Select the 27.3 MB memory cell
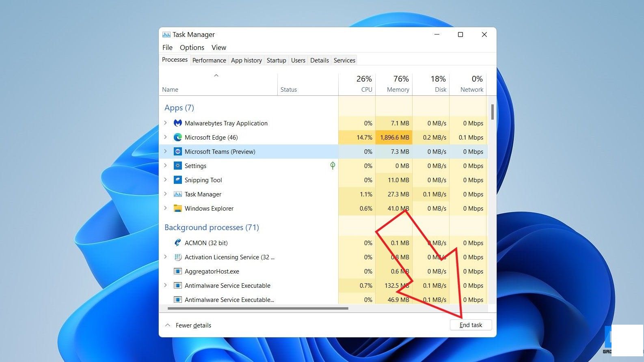The image size is (644, 362). pos(394,194)
